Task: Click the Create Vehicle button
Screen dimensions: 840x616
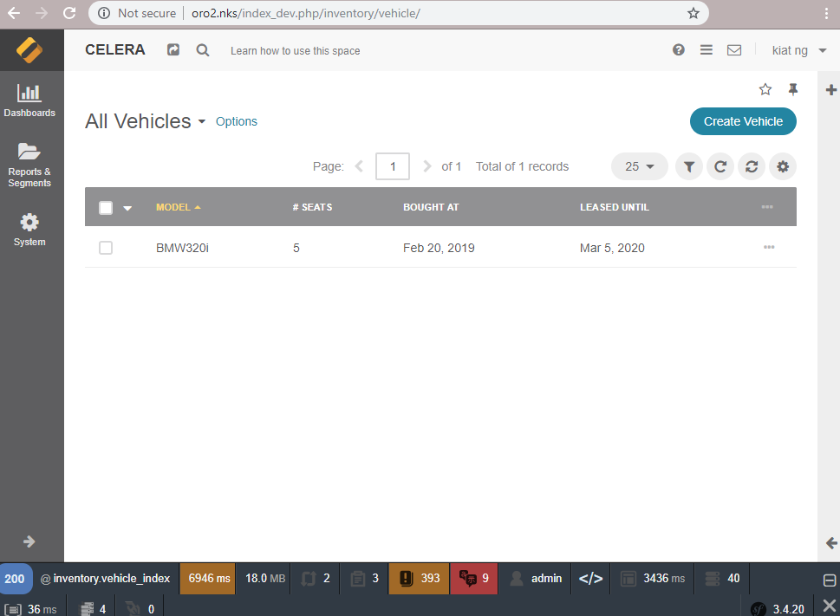Action: click(743, 121)
